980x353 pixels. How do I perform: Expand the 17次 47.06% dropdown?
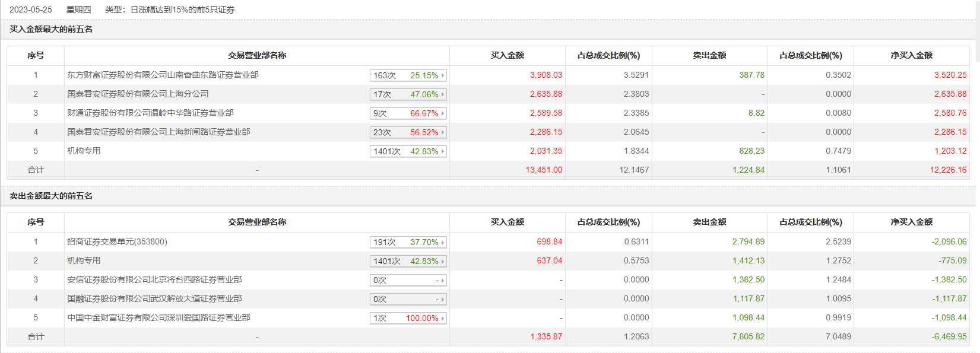coord(408,94)
